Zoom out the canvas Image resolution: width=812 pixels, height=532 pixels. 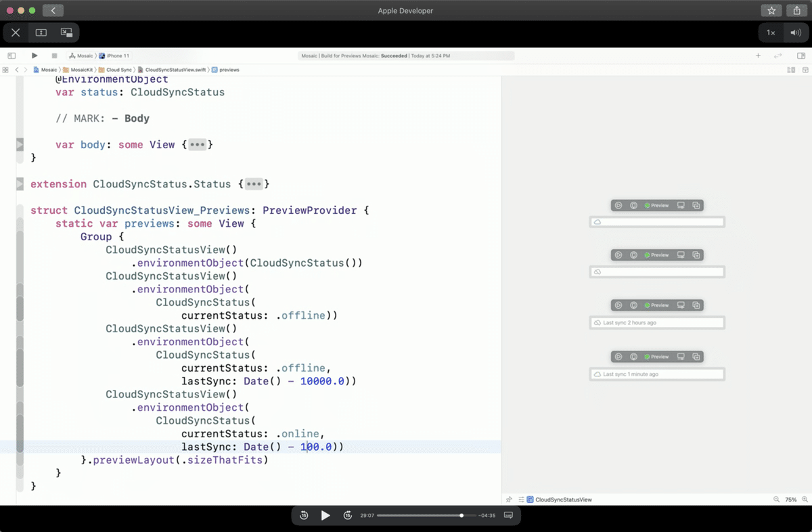coord(776,500)
